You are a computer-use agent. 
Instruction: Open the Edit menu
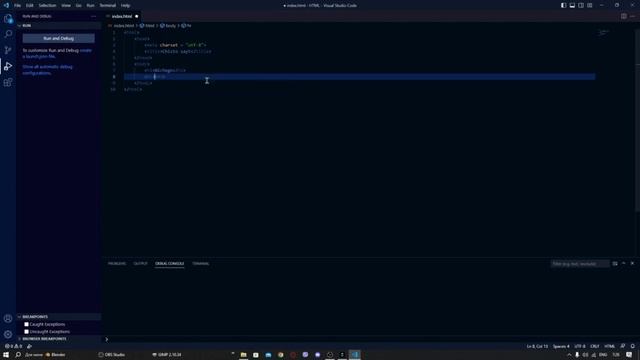pos(30,5)
